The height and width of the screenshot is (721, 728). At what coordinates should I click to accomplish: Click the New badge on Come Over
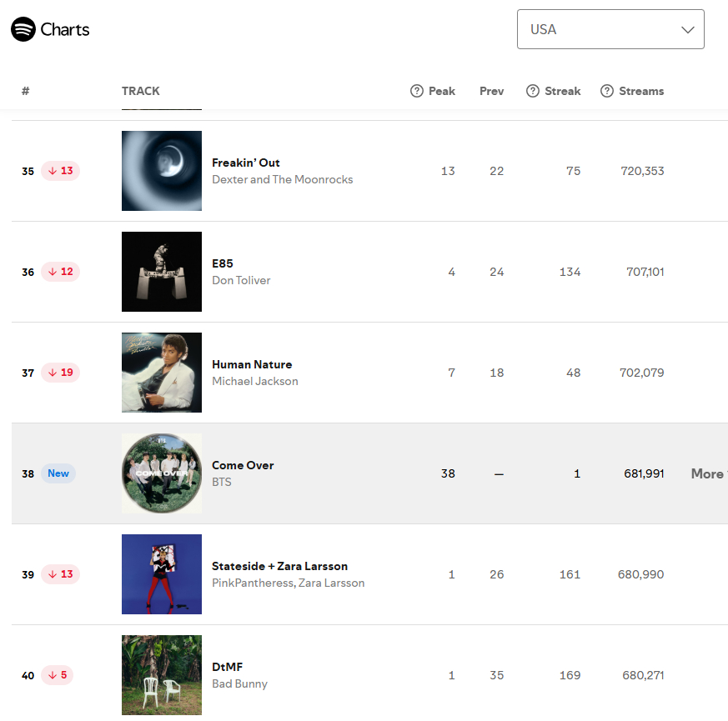58,473
